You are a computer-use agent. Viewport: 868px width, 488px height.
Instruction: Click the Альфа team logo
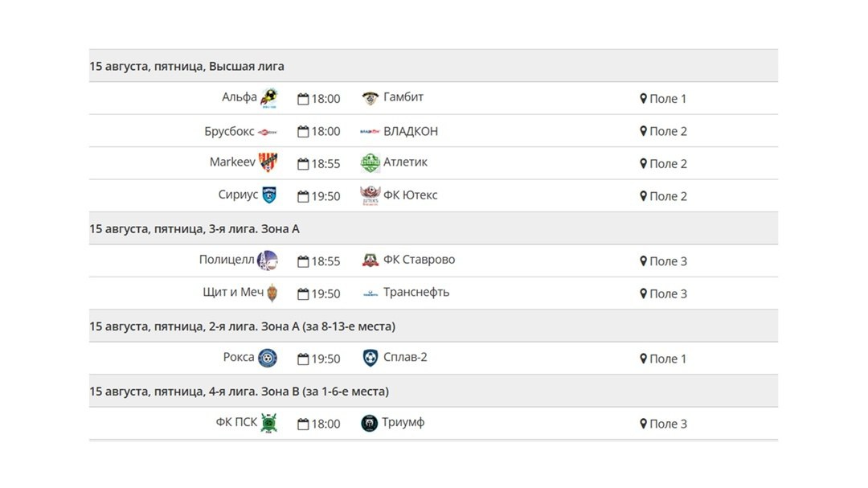pyautogui.click(x=269, y=98)
